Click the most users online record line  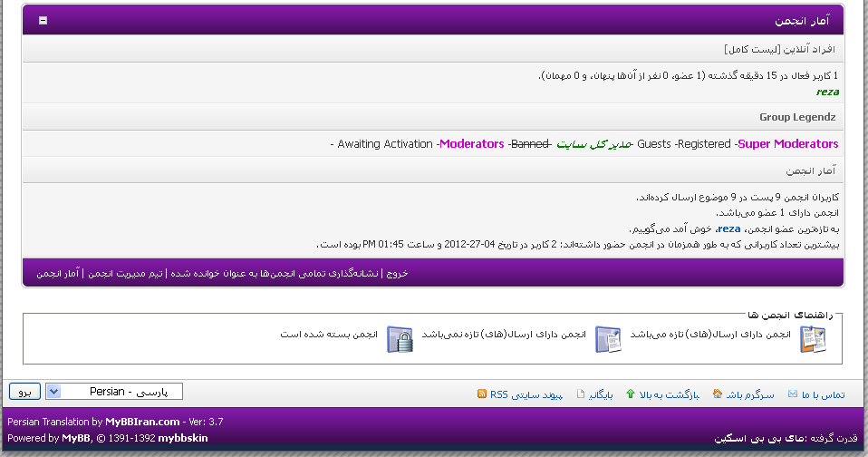tap(578, 244)
